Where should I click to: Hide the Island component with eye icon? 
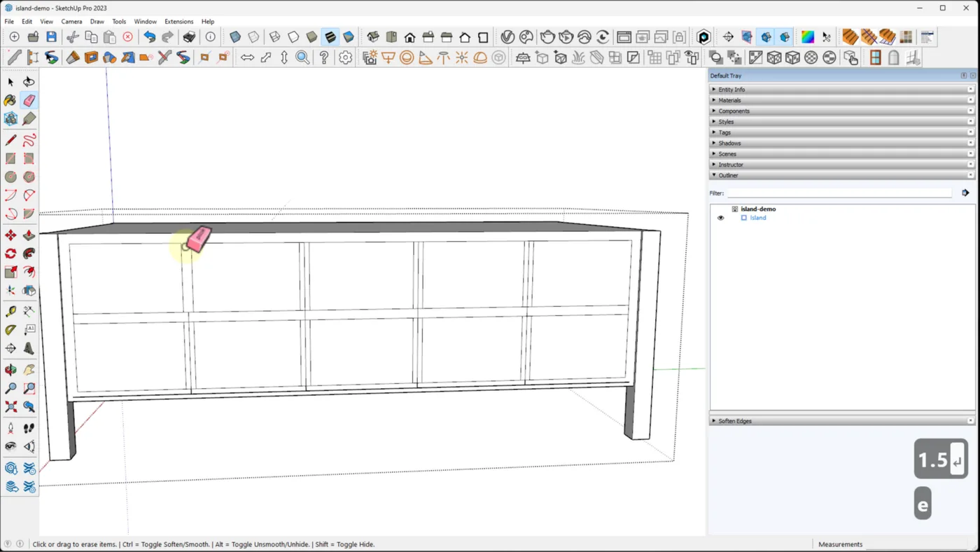click(720, 218)
